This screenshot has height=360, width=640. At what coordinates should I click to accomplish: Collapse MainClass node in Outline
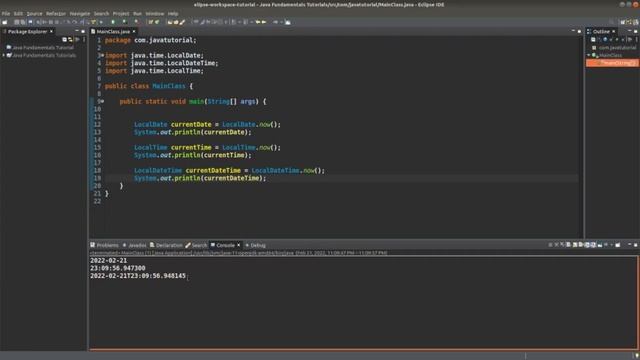[589, 55]
